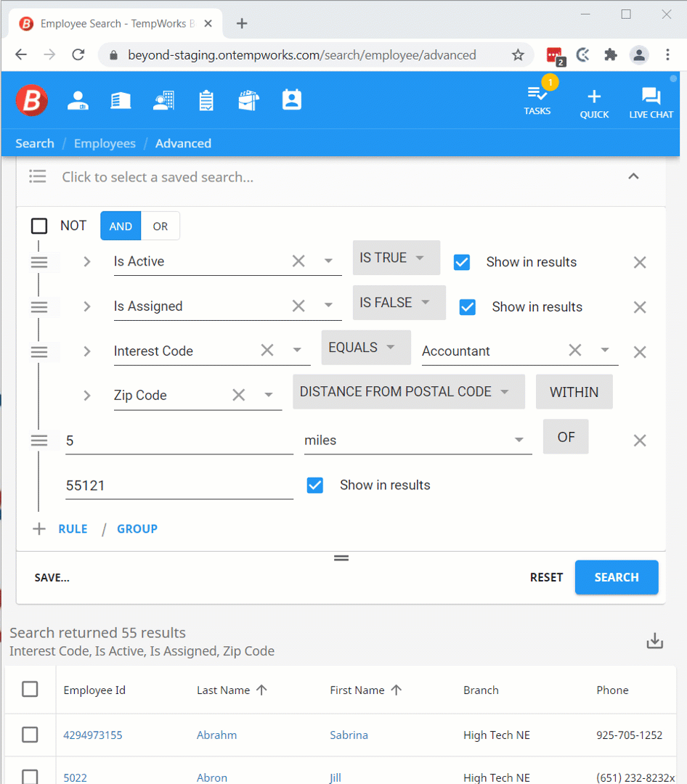
Task: Start a Live Chat session
Action: point(651,102)
